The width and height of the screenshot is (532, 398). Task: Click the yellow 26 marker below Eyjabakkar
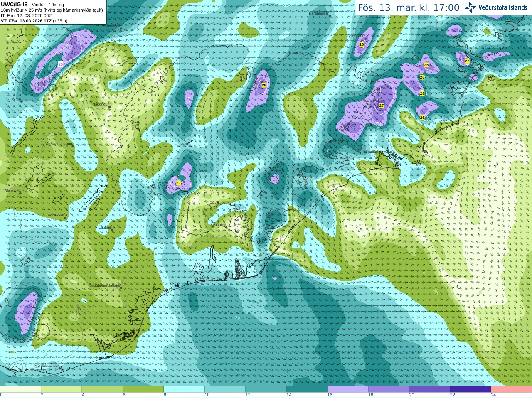[362, 44]
